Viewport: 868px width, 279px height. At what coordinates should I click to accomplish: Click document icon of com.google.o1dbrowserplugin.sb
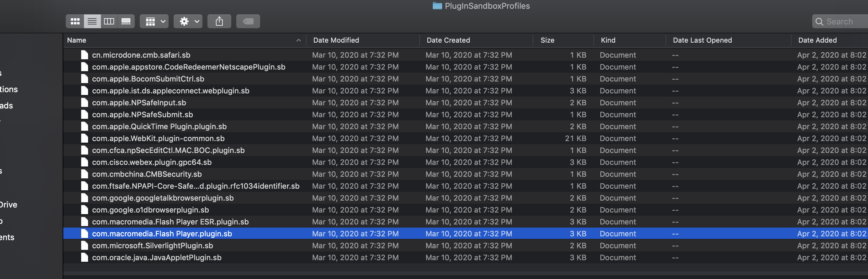(85, 210)
